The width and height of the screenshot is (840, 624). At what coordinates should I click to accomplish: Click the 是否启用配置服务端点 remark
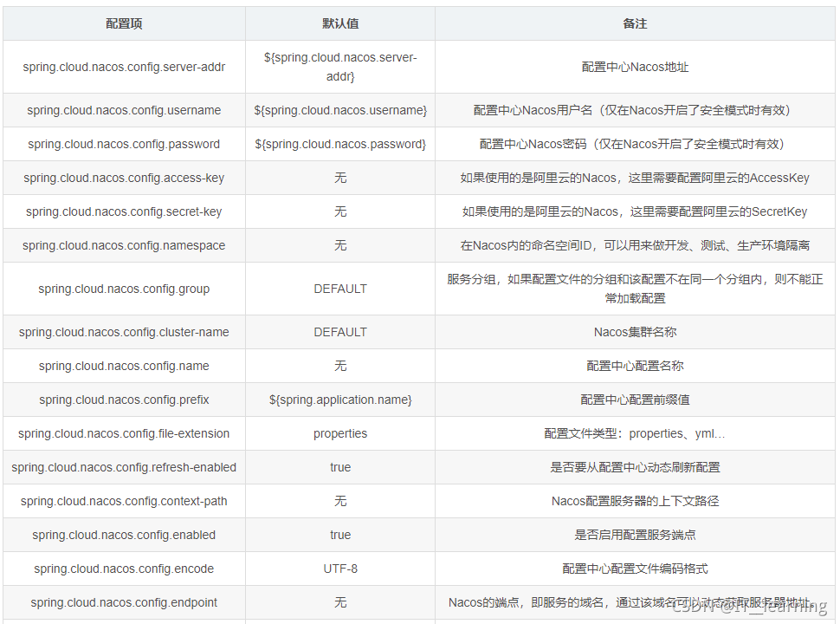(635, 535)
